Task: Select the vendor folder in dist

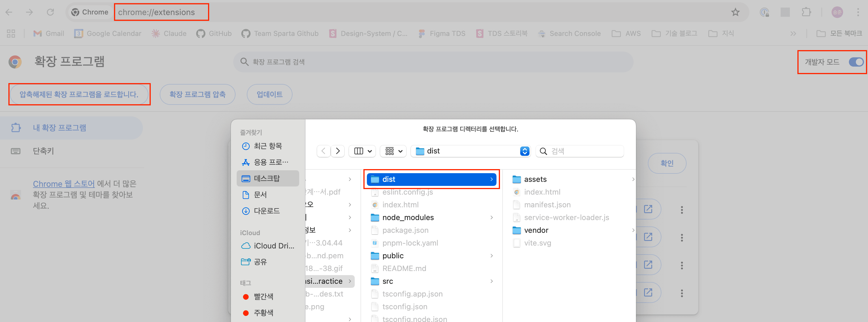Action: [x=536, y=230]
